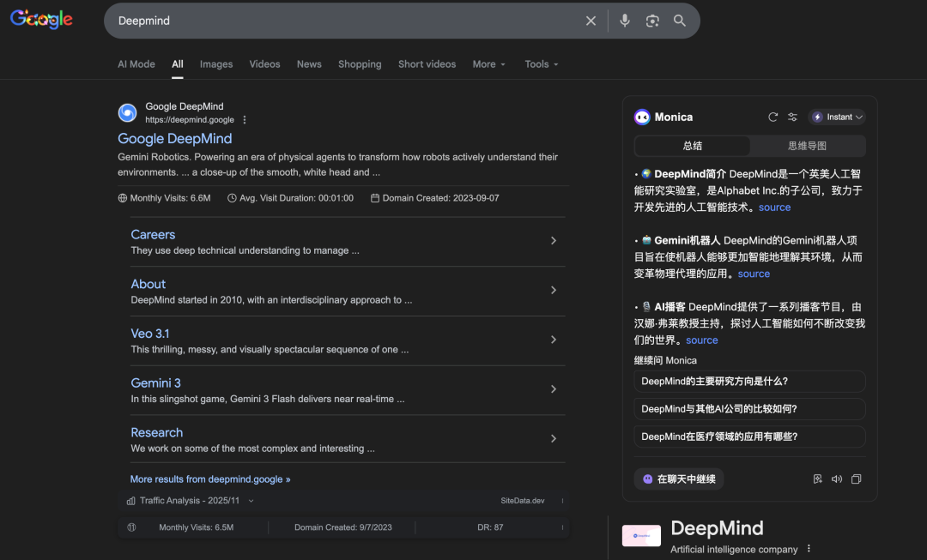Click the Traffic Analysis bar chart icon

[130, 501]
